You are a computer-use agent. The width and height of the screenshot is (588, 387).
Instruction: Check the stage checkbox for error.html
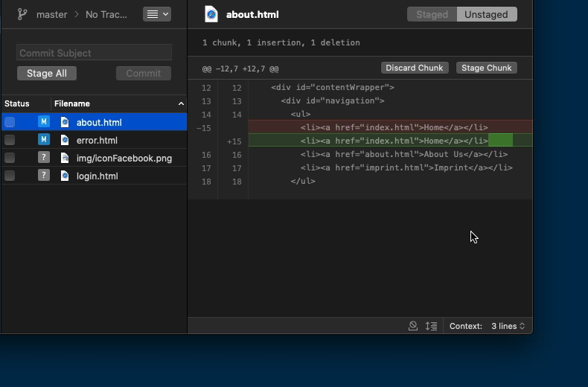[10, 140]
